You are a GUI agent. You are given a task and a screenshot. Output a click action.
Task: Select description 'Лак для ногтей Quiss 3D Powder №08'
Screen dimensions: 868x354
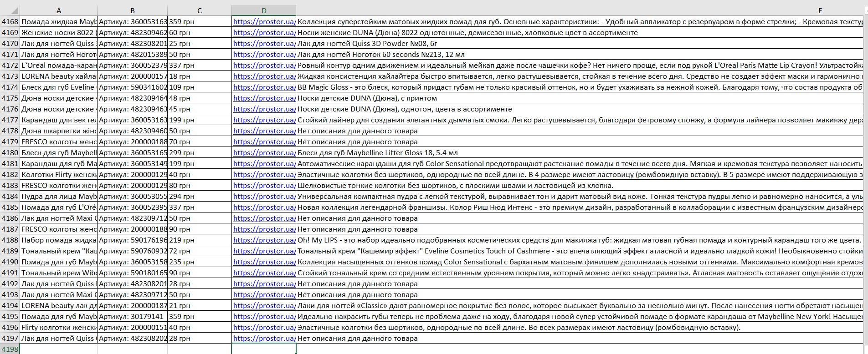[x=580, y=43]
